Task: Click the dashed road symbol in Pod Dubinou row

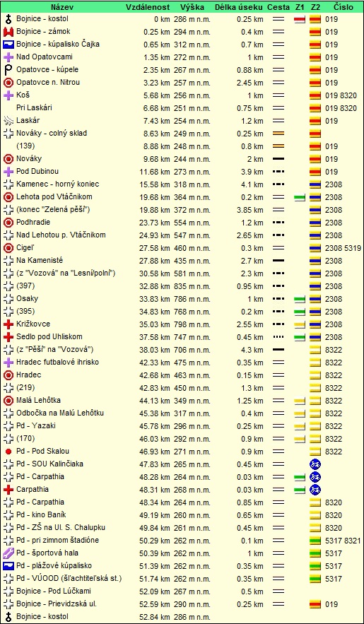Action: pyautogui.click(x=278, y=172)
